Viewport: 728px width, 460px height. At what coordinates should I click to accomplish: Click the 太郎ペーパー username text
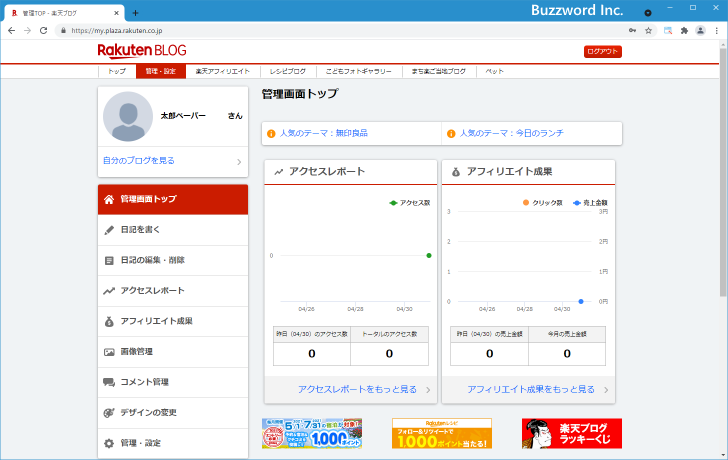pyautogui.click(x=183, y=116)
